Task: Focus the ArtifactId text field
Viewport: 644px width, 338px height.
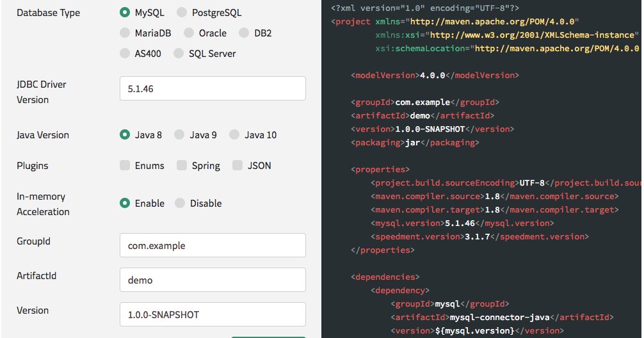Action: pyautogui.click(x=213, y=280)
